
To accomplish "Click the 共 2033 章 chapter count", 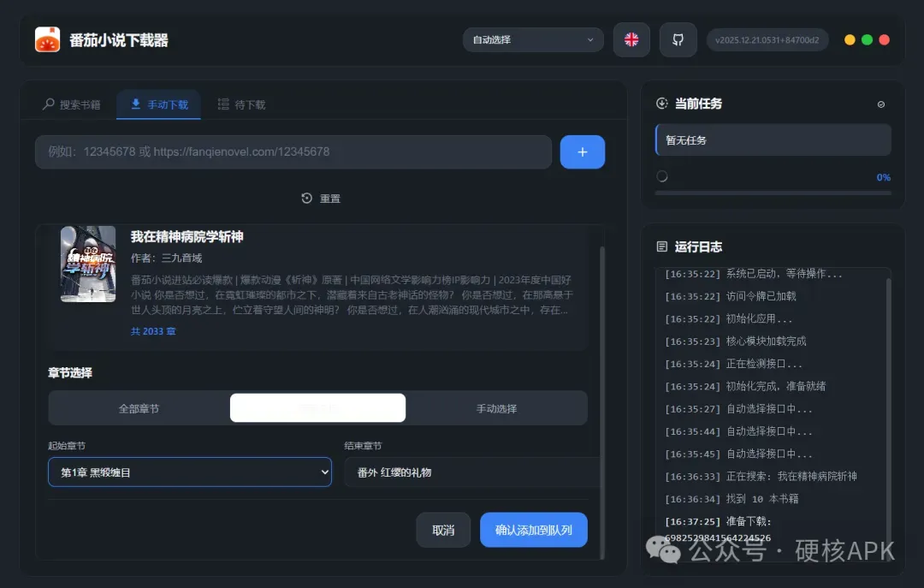I will [x=153, y=331].
